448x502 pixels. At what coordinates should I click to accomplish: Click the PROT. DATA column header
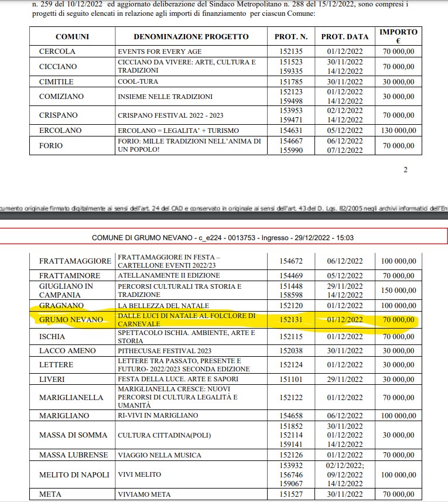(x=345, y=37)
